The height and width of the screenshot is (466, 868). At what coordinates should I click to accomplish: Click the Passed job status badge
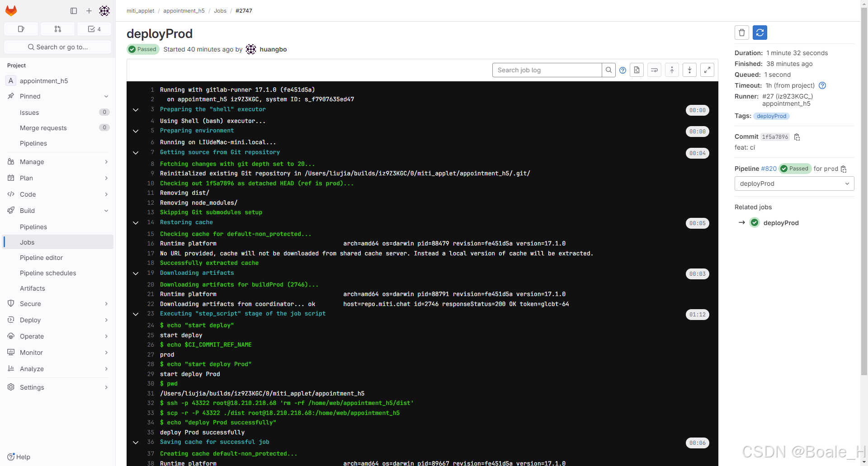point(143,49)
